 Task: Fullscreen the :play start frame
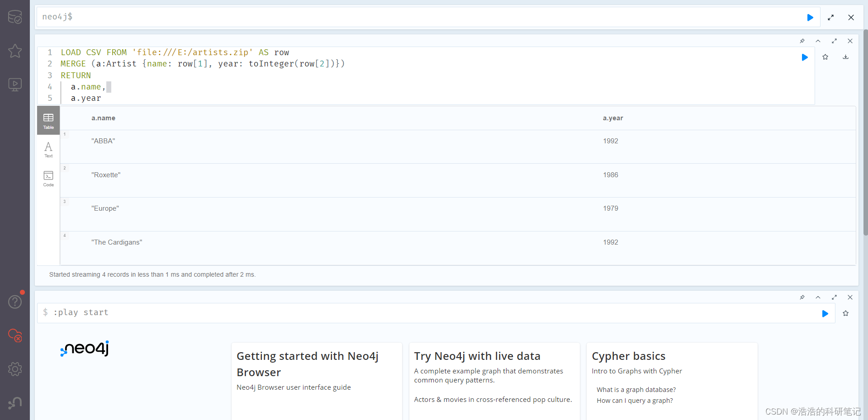[834, 297]
